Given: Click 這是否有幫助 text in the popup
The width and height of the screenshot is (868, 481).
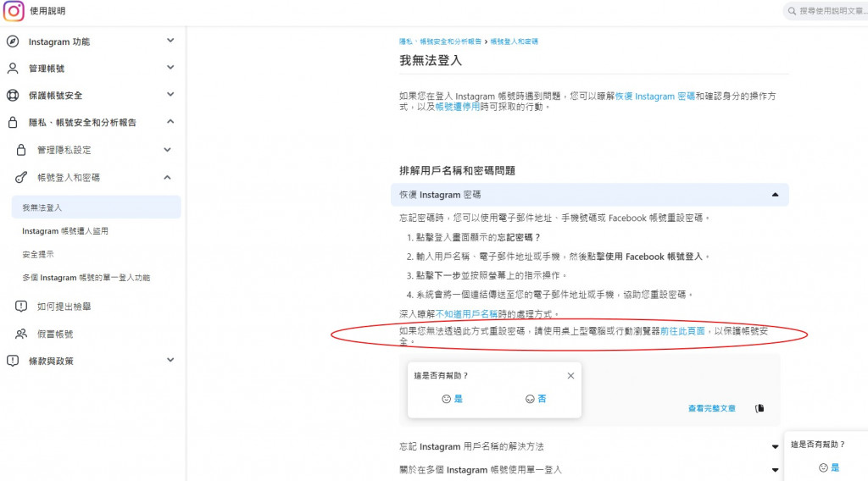Looking at the screenshot, I should click(441, 375).
